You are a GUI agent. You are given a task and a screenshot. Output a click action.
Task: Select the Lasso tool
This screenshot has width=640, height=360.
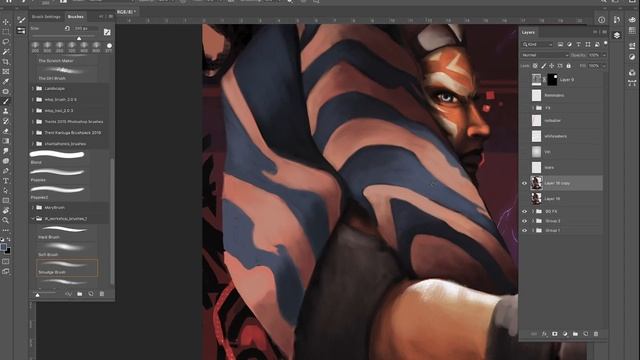click(x=6, y=42)
